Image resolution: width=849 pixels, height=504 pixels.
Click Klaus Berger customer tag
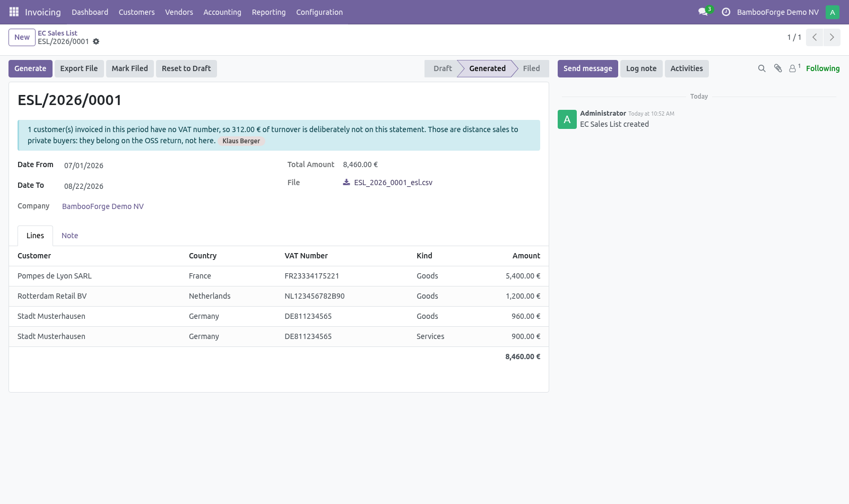coord(241,141)
